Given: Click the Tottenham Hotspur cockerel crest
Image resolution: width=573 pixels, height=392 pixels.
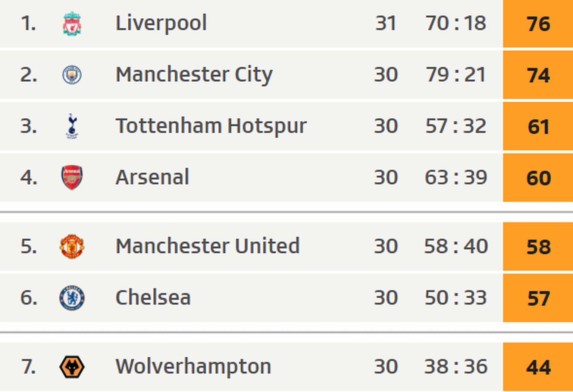Looking at the screenshot, I should click(72, 126).
